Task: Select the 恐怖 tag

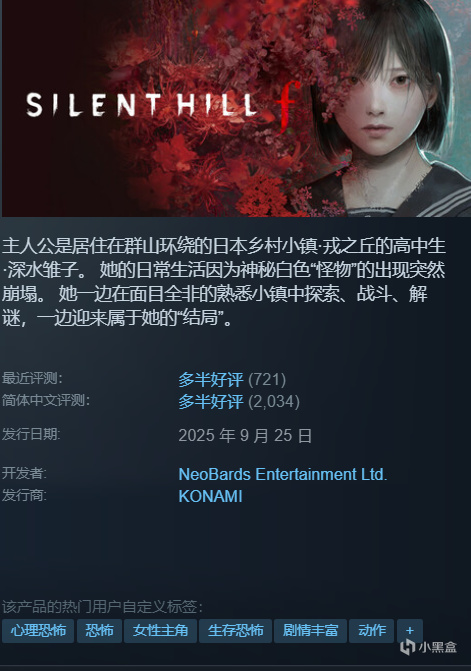Action: tap(99, 630)
